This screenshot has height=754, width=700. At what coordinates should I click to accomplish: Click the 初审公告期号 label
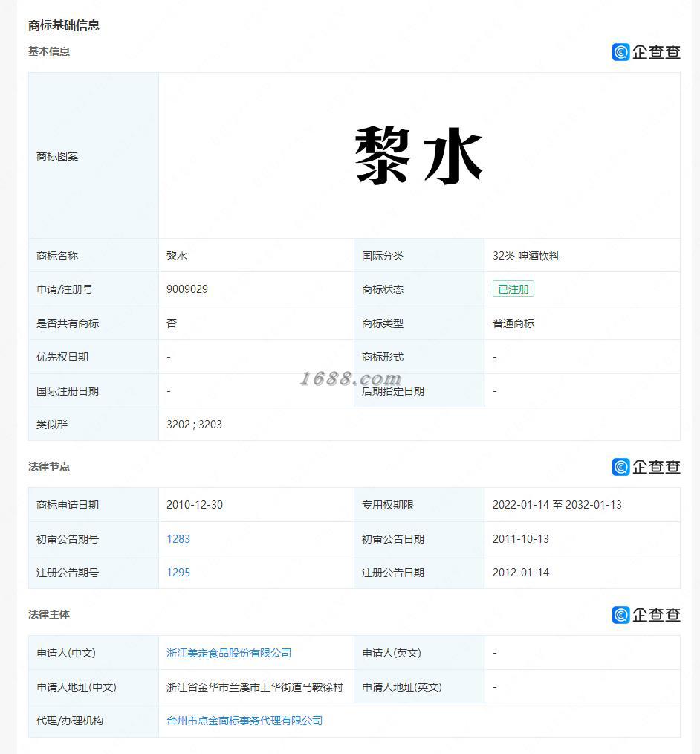(x=68, y=539)
